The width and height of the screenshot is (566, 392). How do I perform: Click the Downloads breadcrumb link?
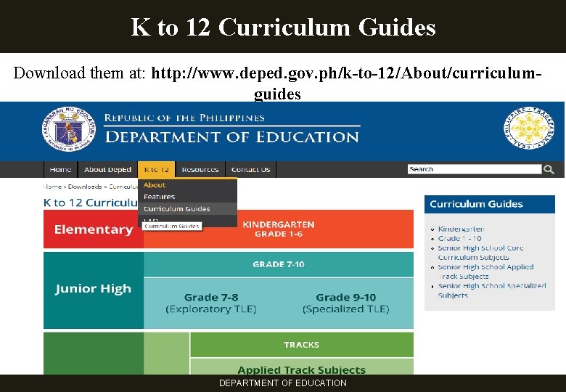click(85, 187)
